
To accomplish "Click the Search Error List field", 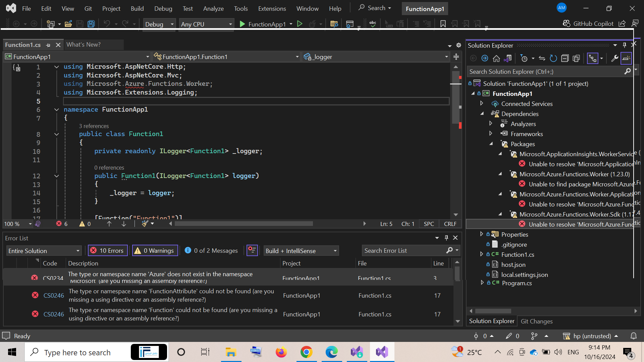I will pos(405,251).
